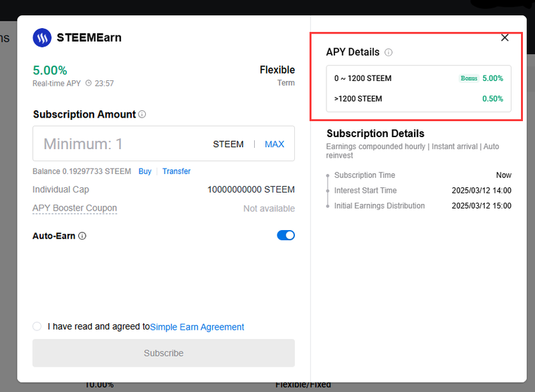
Task: Click the Subscribe button
Action: click(163, 353)
